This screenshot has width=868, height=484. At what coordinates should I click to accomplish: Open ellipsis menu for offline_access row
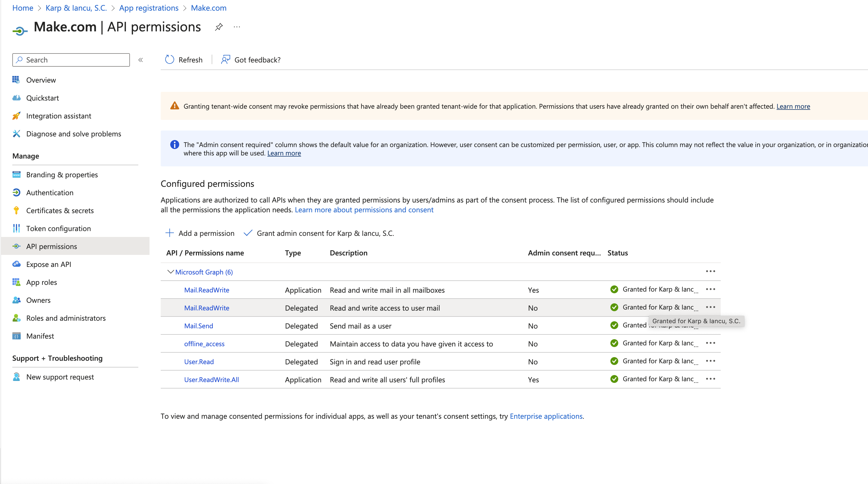(710, 343)
